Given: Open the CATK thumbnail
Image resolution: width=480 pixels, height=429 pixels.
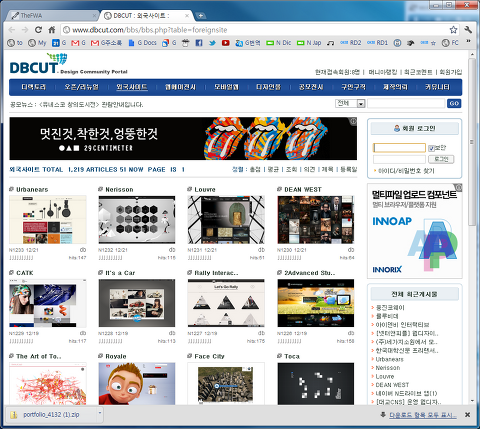Looking at the screenshot, I should (x=48, y=303).
